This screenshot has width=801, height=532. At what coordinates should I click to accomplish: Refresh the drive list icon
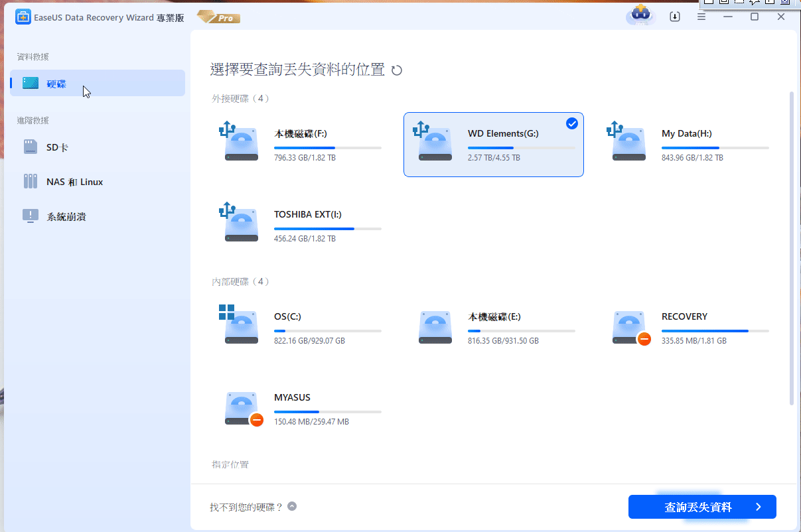397,70
